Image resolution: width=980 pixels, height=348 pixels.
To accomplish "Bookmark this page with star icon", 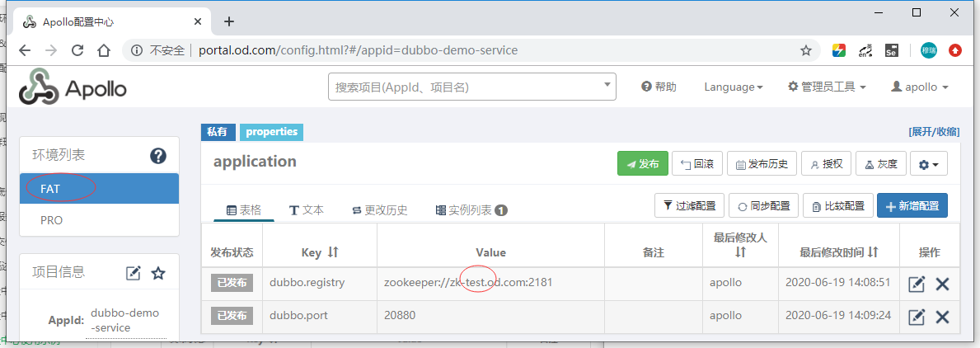I will [806, 50].
